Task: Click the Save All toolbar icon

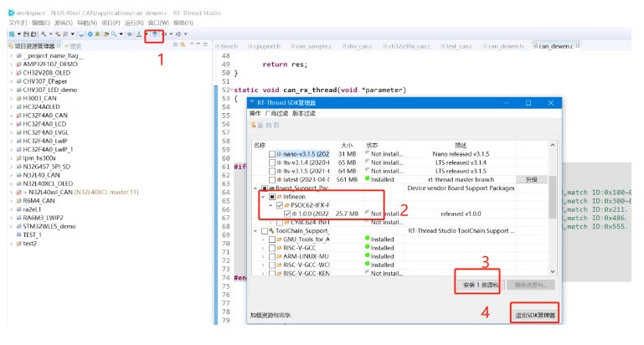Action: (x=33, y=34)
